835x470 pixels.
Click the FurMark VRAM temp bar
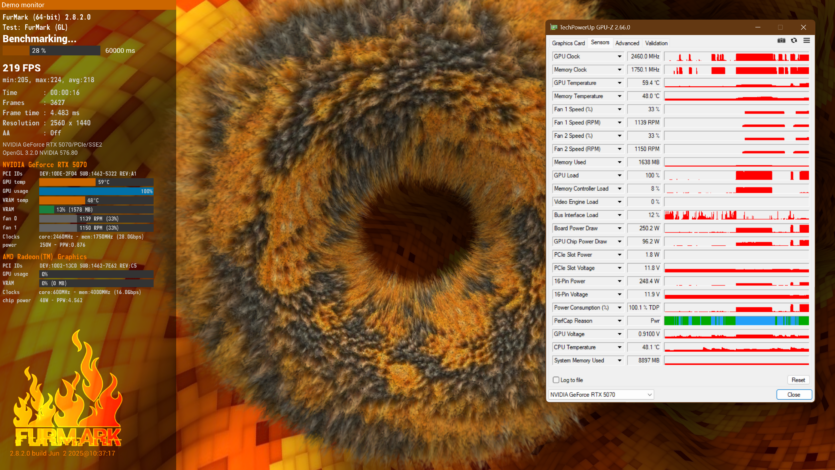(96, 200)
